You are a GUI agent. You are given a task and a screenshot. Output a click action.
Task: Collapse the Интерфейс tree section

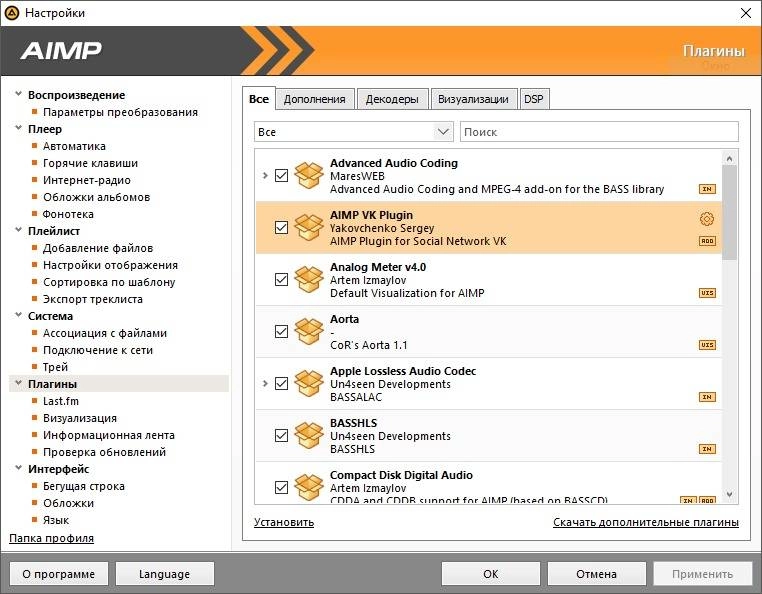pyautogui.click(x=18, y=468)
